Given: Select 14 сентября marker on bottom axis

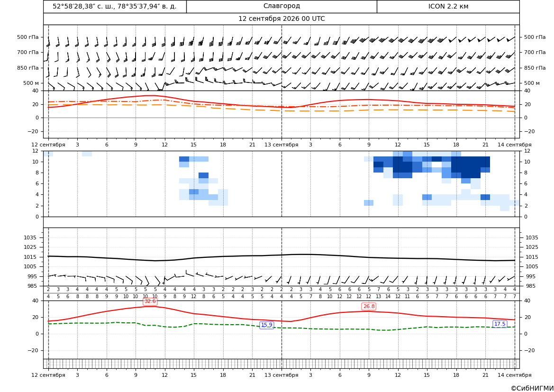Looking at the screenshot, I should pos(515,375).
